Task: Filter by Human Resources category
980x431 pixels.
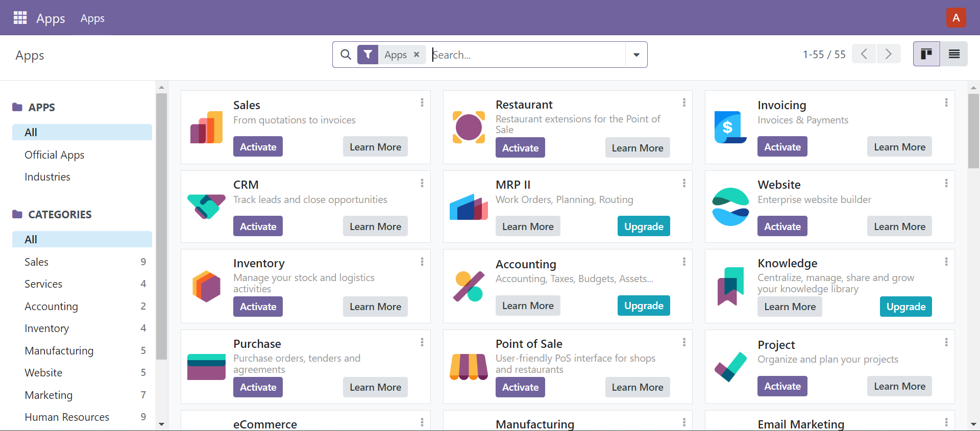Action: click(82, 417)
